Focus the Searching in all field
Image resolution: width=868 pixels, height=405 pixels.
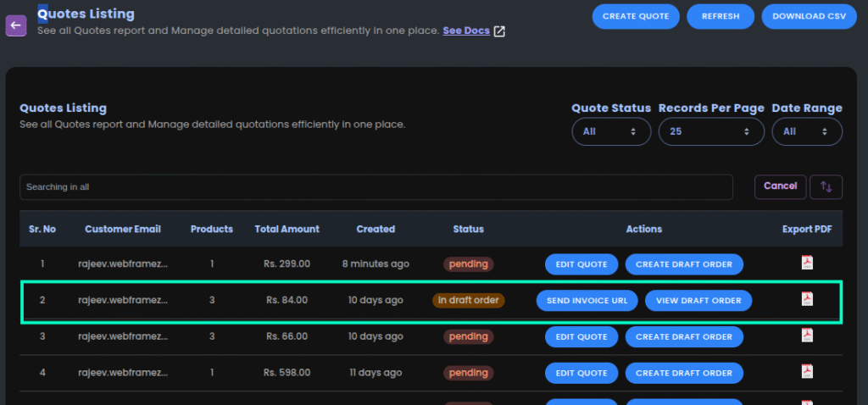pyautogui.click(x=376, y=187)
